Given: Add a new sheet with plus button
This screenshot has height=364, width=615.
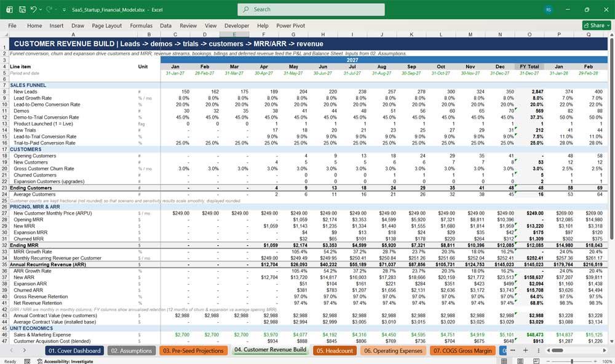Looking at the screenshot, I should pos(526,350).
